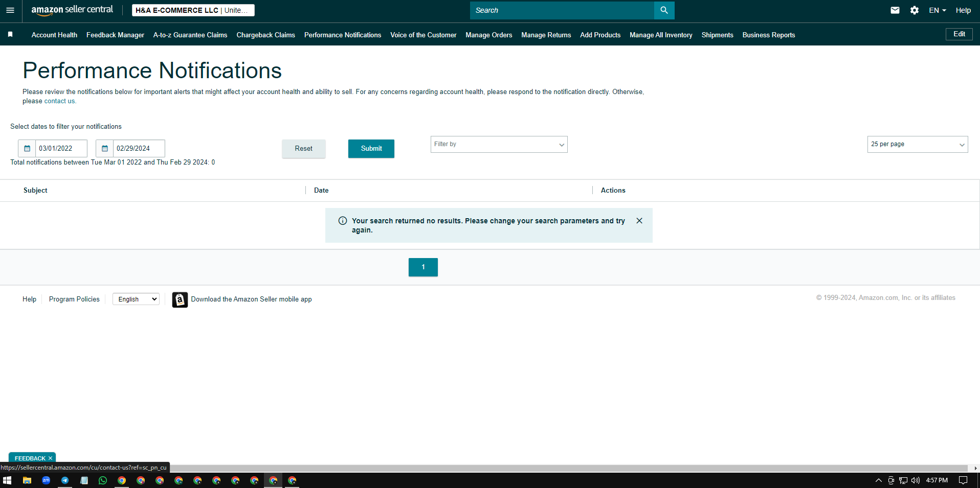This screenshot has height=488, width=980.
Task: Click the taskbar clock showing 4:57 PM
Action: (x=937, y=480)
